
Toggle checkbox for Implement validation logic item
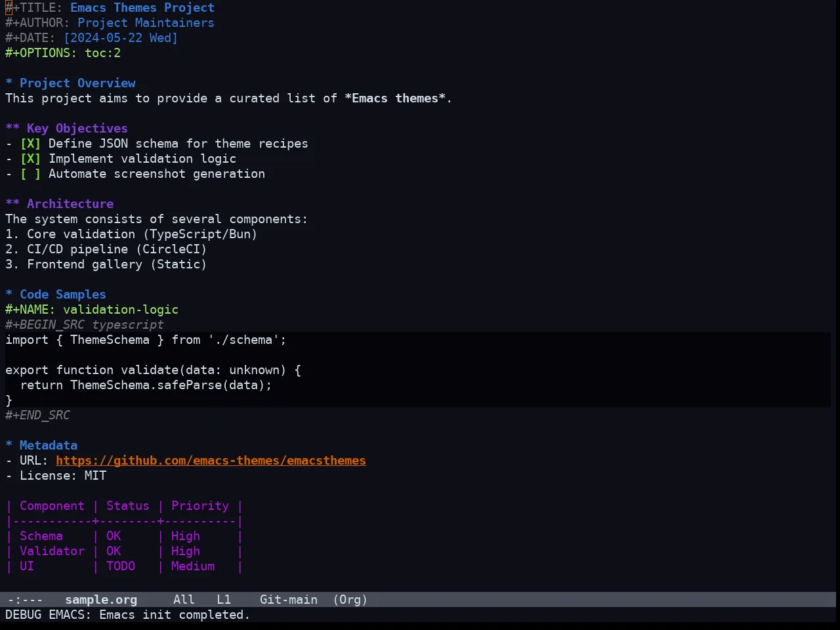tap(30, 159)
